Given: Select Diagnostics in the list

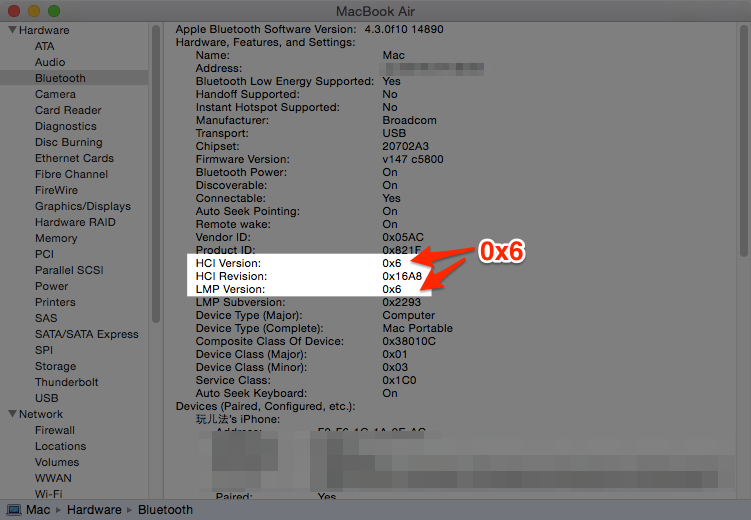Looking at the screenshot, I should (x=66, y=126).
